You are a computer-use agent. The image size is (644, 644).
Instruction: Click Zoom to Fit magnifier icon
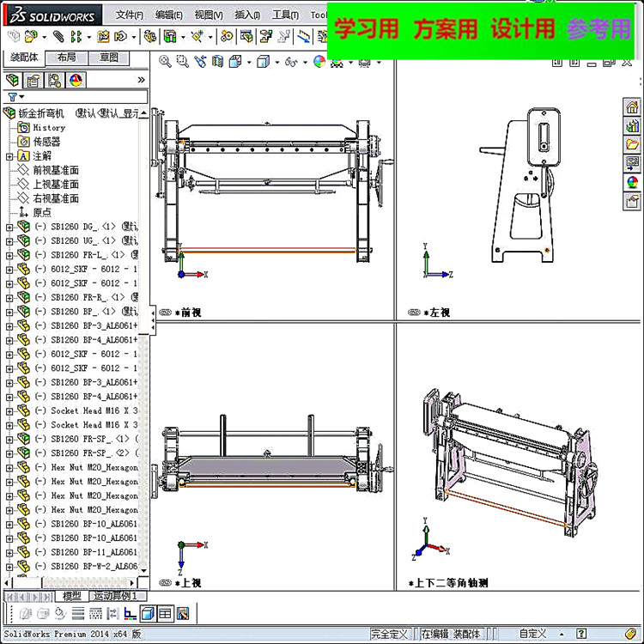coord(165,62)
